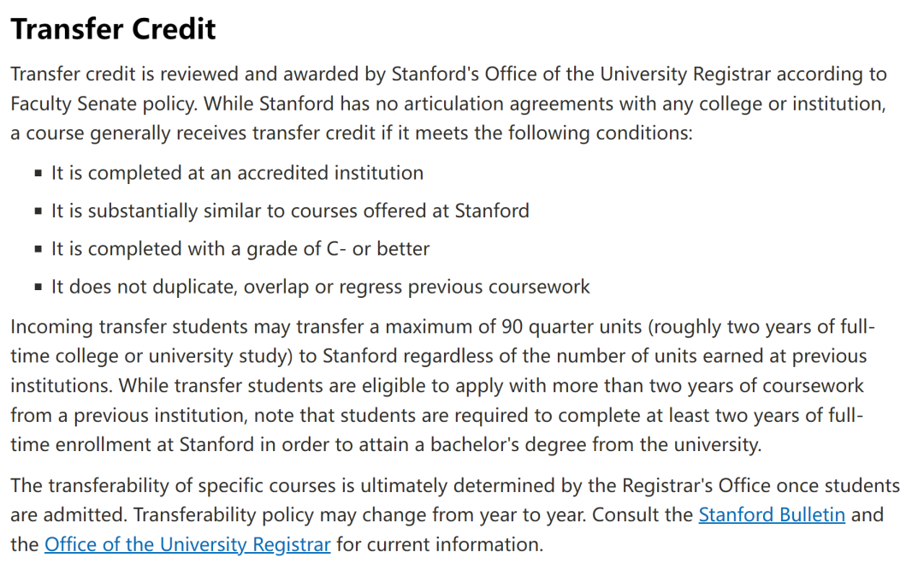
Task: Click the bullet about duplicate or overlapping coursework
Action: click(x=320, y=287)
